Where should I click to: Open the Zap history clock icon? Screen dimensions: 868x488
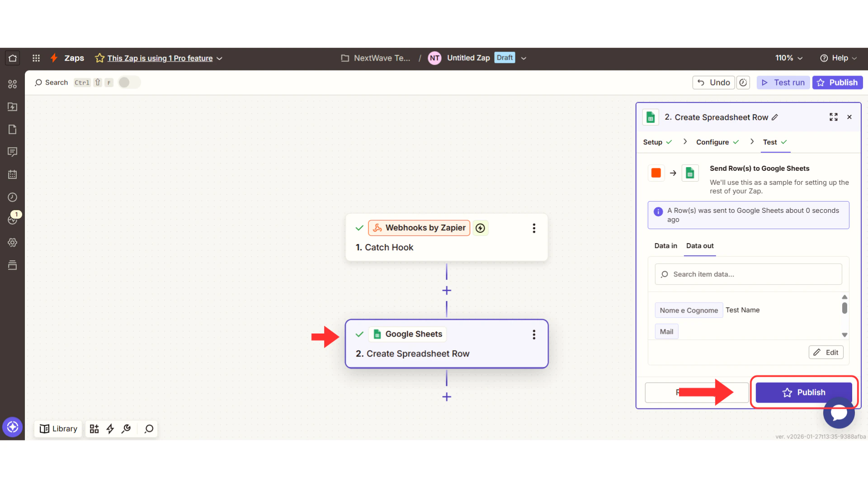pyautogui.click(x=12, y=197)
